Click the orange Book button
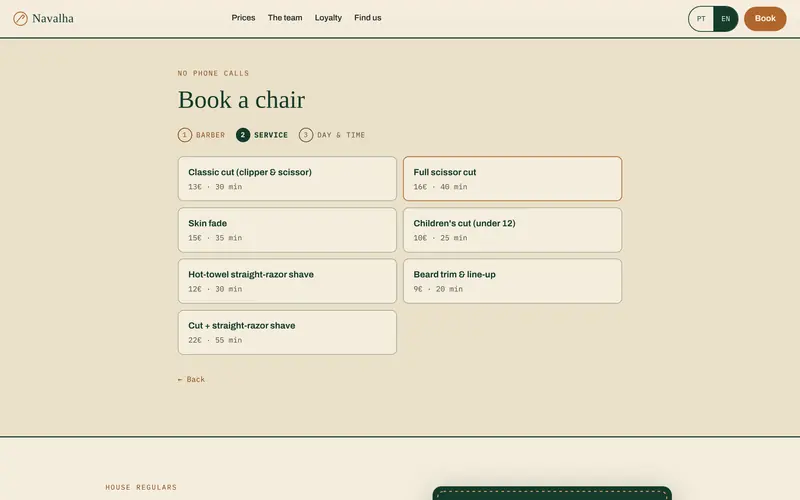Image resolution: width=800 pixels, height=500 pixels. (x=765, y=18)
